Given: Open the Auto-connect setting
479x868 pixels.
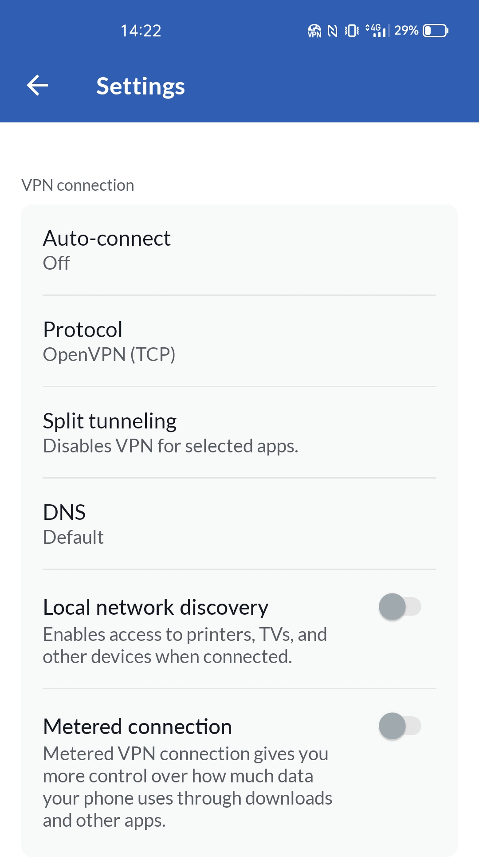Looking at the screenshot, I should coord(239,250).
